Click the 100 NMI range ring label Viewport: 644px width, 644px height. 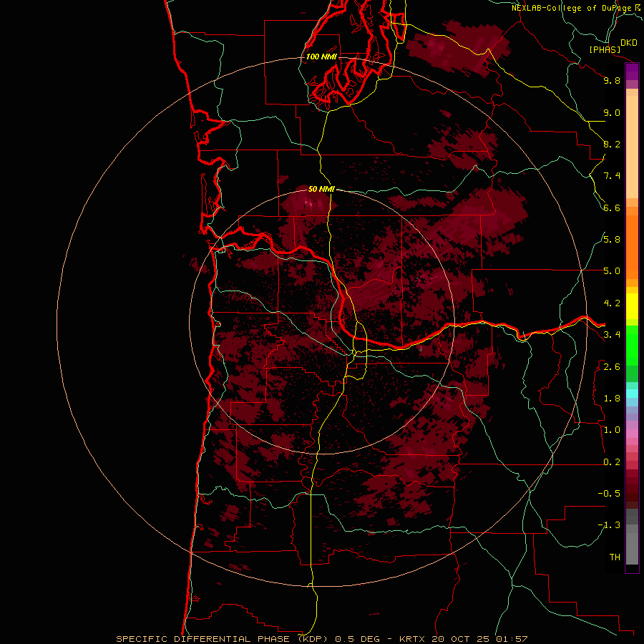pyautogui.click(x=321, y=57)
